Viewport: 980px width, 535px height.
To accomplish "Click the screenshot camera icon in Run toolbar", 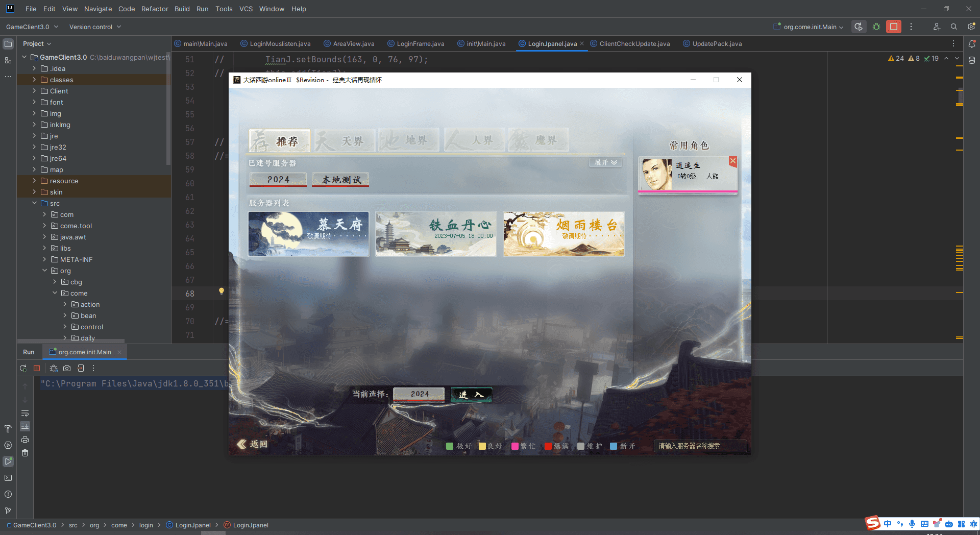I will click(67, 368).
